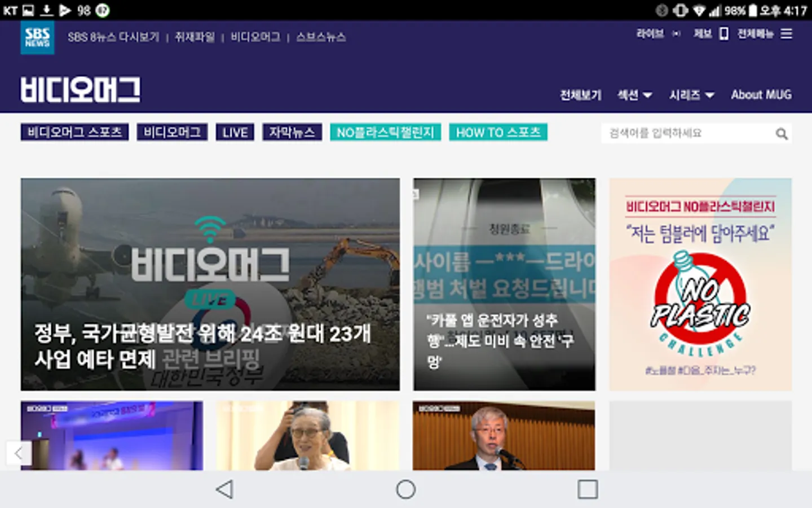Open the SBS News logo home page
Screen dimensions: 812x508
pos(37,37)
